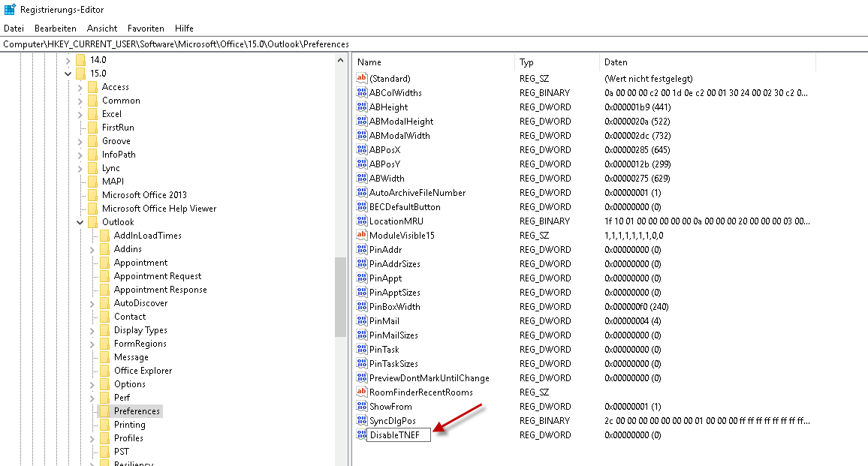
Task: Click the 15.0 folder icon
Action: tap(81, 73)
